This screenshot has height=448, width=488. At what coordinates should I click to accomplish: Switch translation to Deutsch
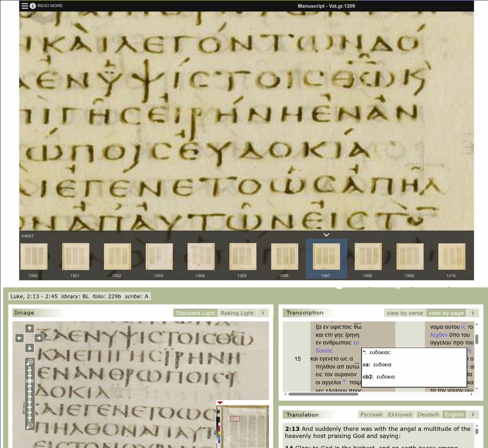[428, 415]
